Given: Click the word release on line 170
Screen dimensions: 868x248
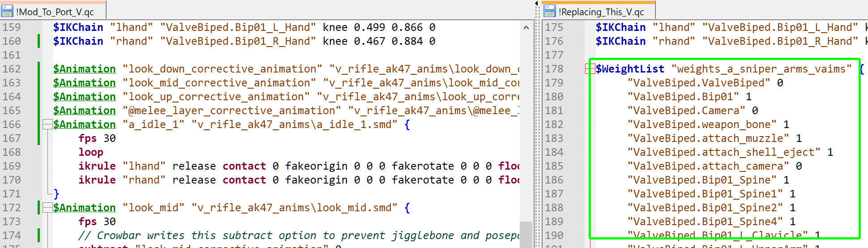Looking at the screenshot, I should click(194, 180).
